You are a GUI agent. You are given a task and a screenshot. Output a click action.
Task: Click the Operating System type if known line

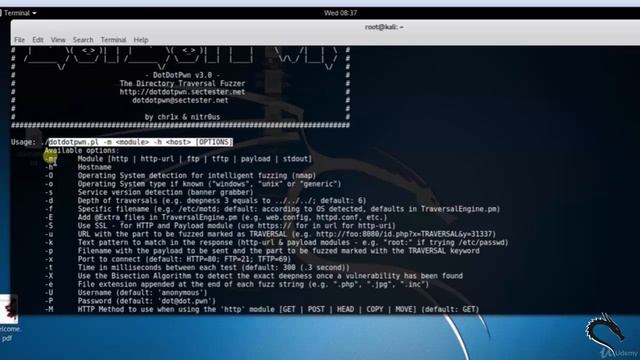[193, 184]
